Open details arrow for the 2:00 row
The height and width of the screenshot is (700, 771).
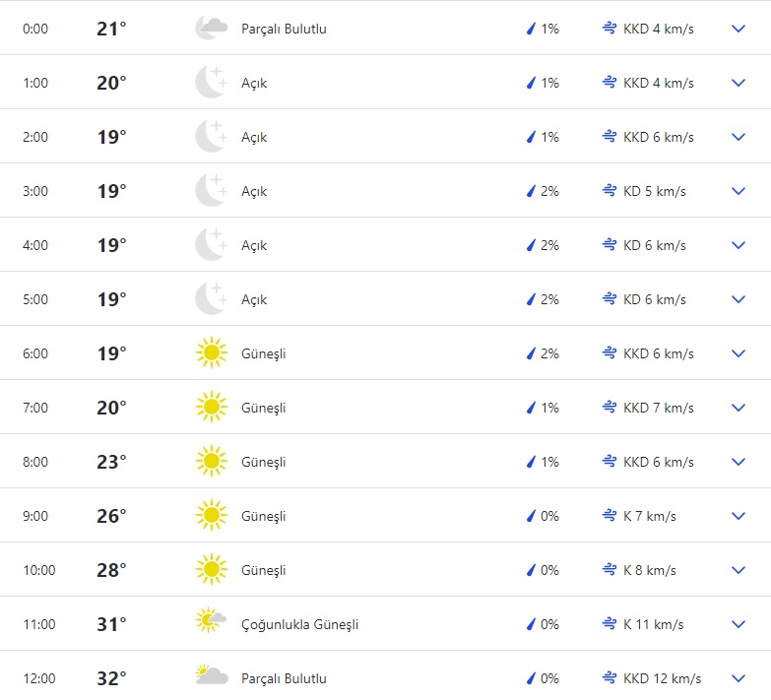(x=739, y=137)
